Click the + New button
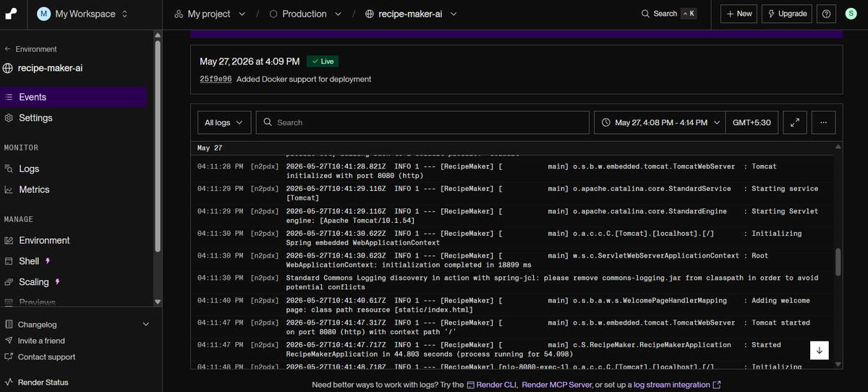The image size is (868, 392). point(739,14)
